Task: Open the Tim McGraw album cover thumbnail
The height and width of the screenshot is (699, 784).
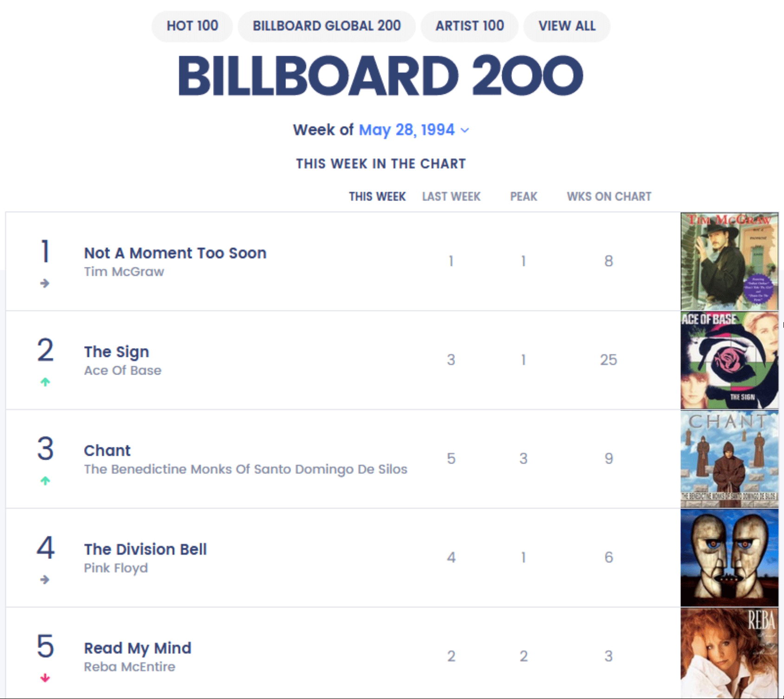Action: click(x=729, y=262)
